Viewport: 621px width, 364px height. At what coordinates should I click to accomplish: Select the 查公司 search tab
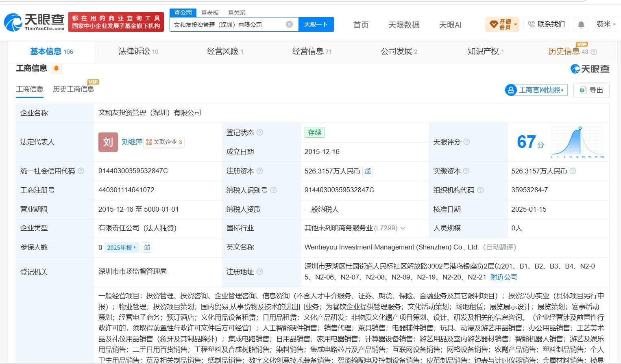pos(183,13)
